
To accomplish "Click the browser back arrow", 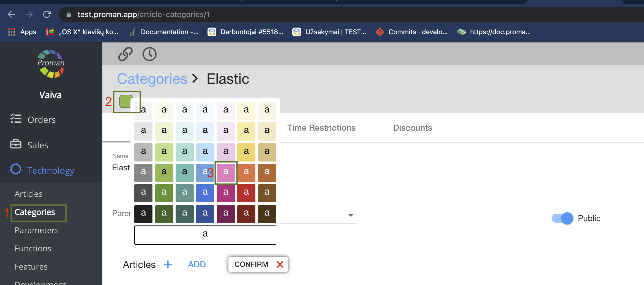I will click(x=12, y=14).
